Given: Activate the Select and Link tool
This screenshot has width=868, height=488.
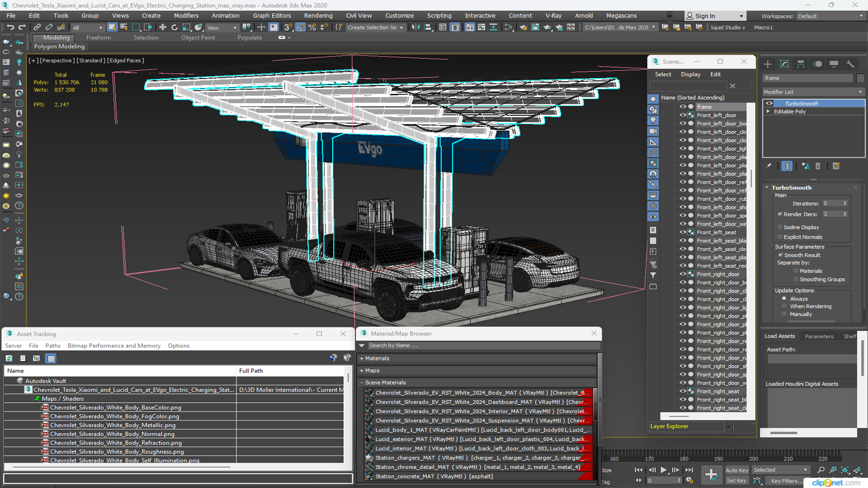Looking at the screenshot, I should pyautogui.click(x=38, y=28).
